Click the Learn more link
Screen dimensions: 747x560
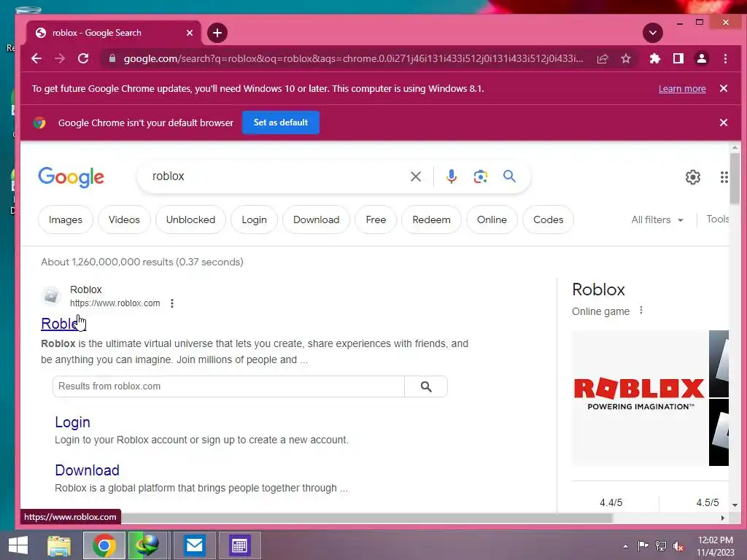click(682, 88)
